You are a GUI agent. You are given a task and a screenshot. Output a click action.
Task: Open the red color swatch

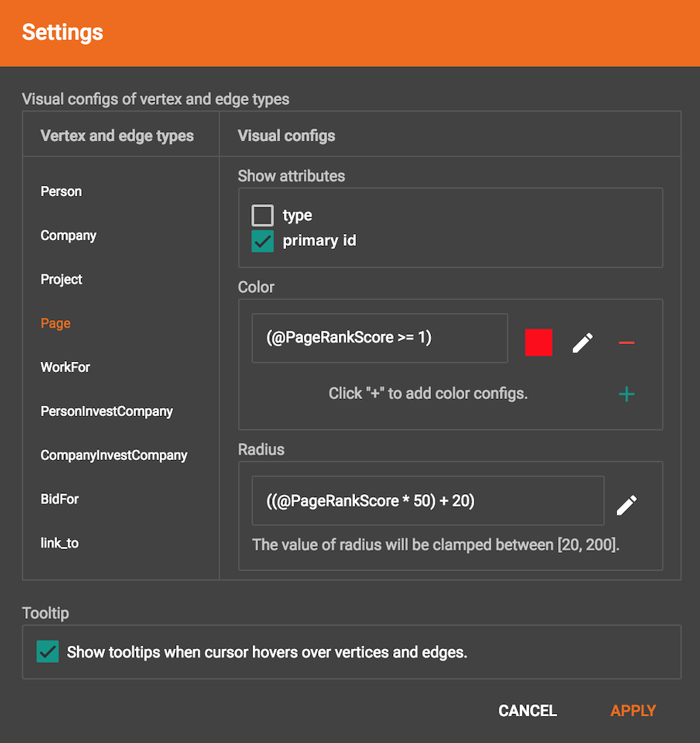pos(539,343)
